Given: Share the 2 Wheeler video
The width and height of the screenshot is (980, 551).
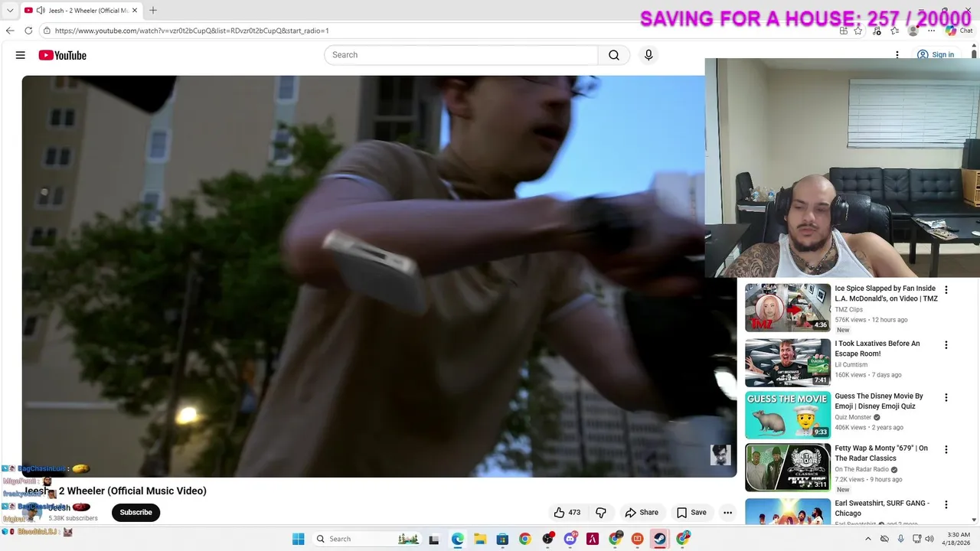Looking at the screenshot, I should pos(642,513).
